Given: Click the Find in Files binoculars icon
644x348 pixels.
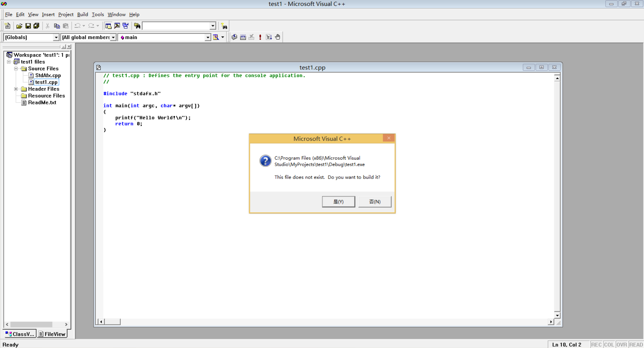Looking at the screenshot, I should (137, 26).
